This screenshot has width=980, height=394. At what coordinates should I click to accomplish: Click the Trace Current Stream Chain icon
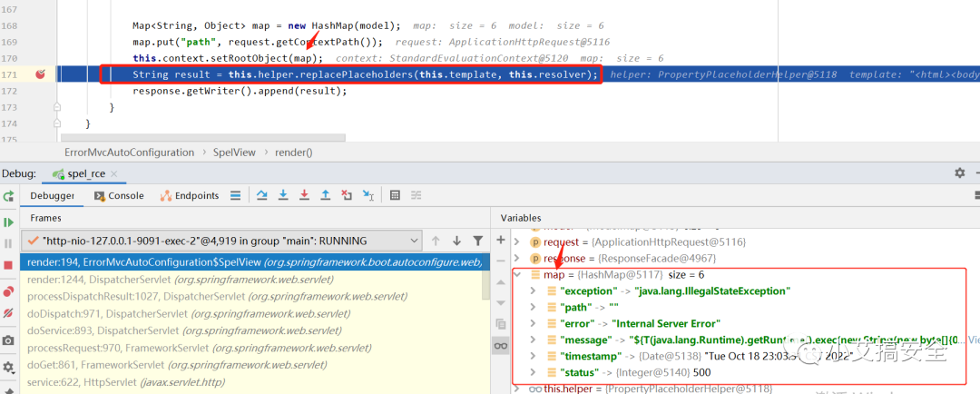(x=416, y=195)
